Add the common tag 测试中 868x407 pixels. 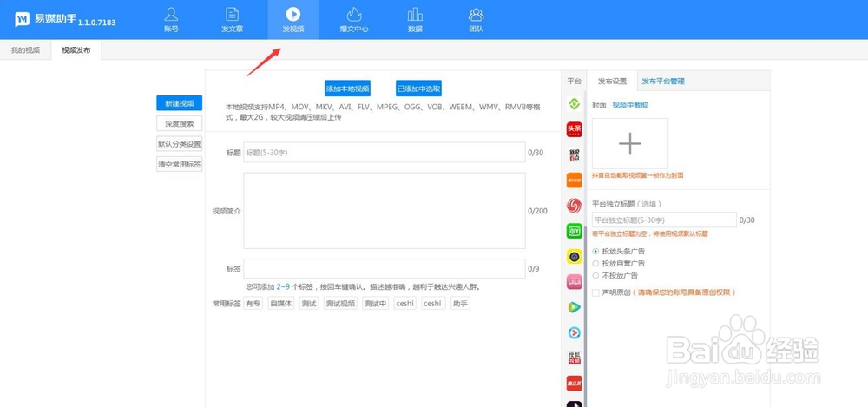[x=376, y=304]
